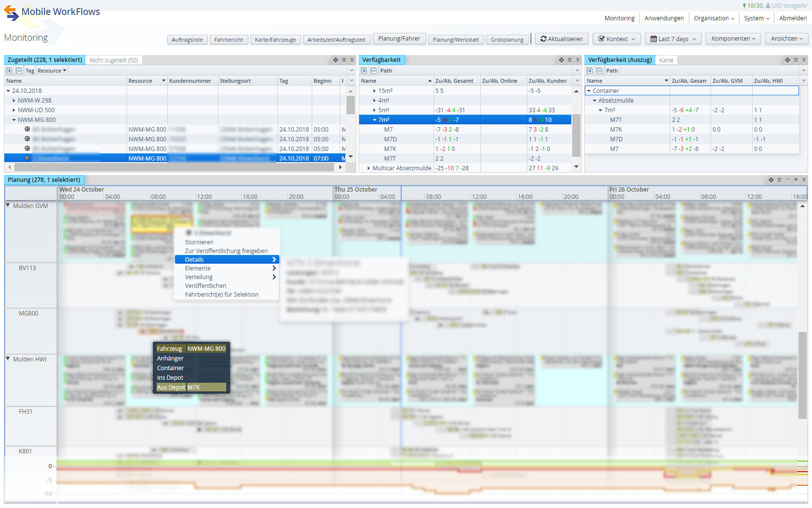Open the Planung panel hamburger menu
This screenshot has width=812, height=508.
click(x=779, y=179)
